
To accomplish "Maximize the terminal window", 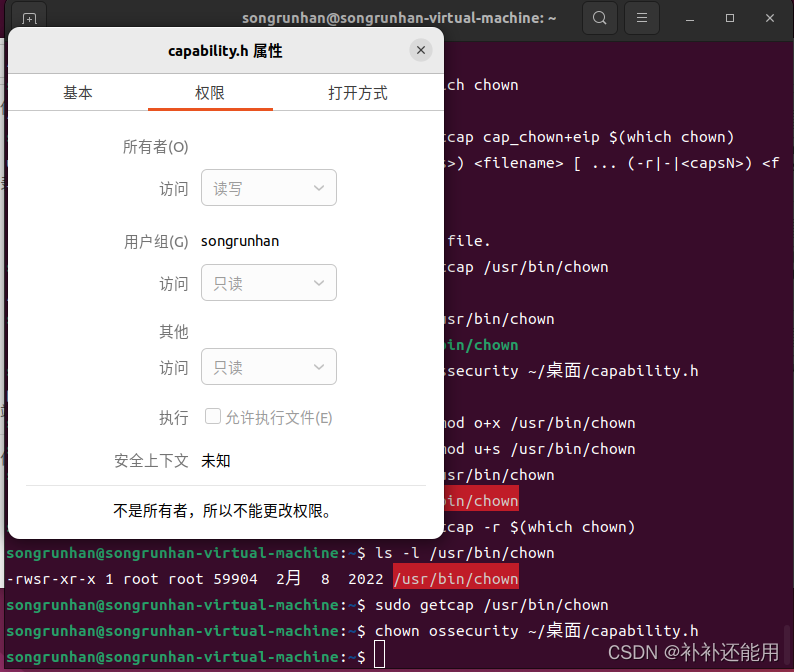I will (x=730, y=18).
